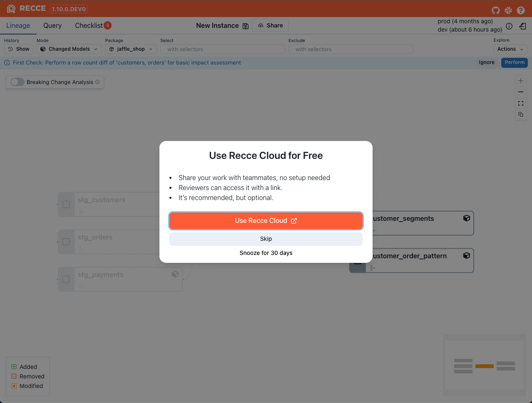
Task: Click the environment info icon
Action: (509, 26)
